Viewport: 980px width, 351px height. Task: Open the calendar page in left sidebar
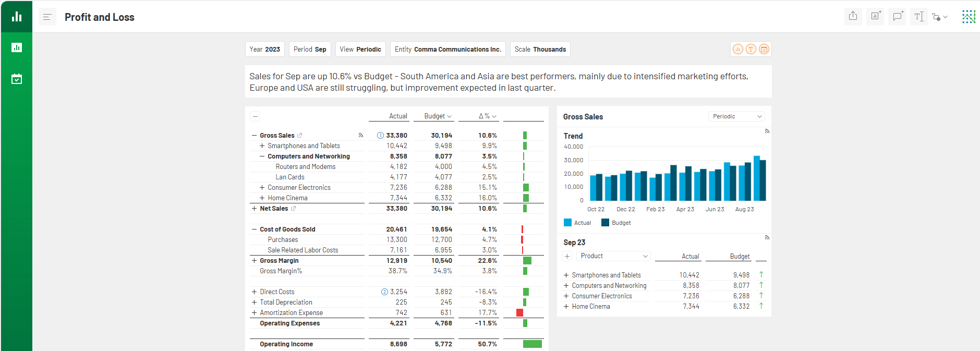17,79
